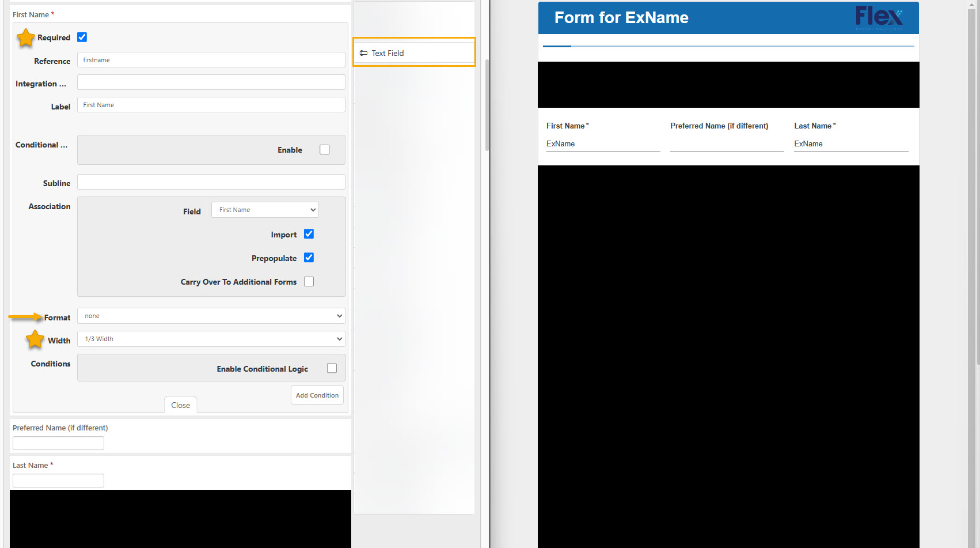Click the Width label text
This screenshot has height=548, width=980.
click(x=59, y=341)
